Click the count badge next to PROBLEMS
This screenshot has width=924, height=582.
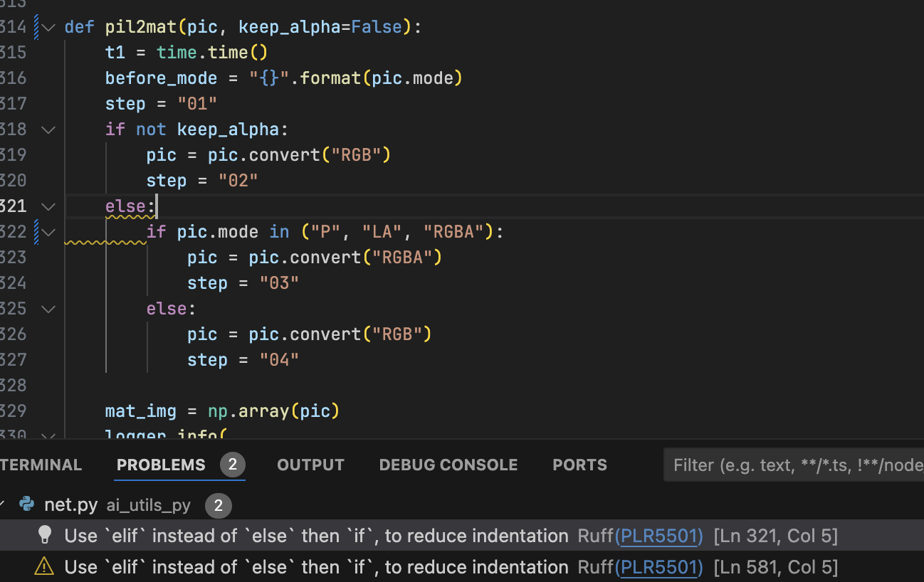point(232,465)
